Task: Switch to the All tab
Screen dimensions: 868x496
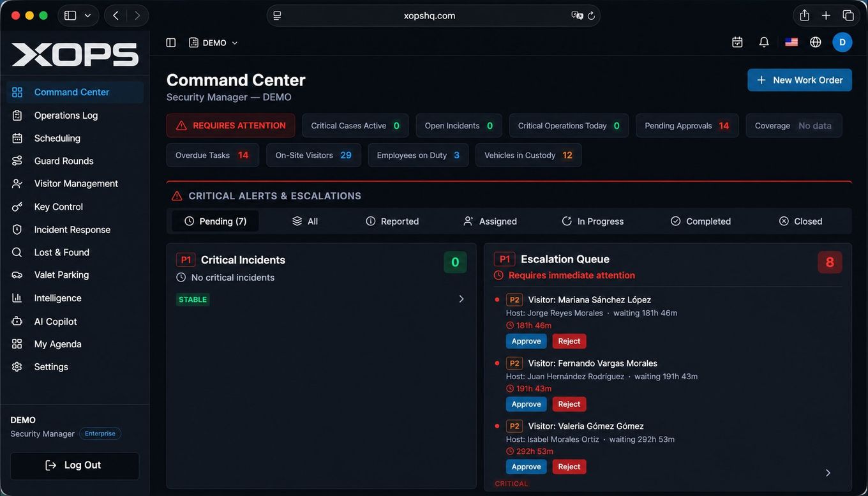Action: [x=305, y=221]
